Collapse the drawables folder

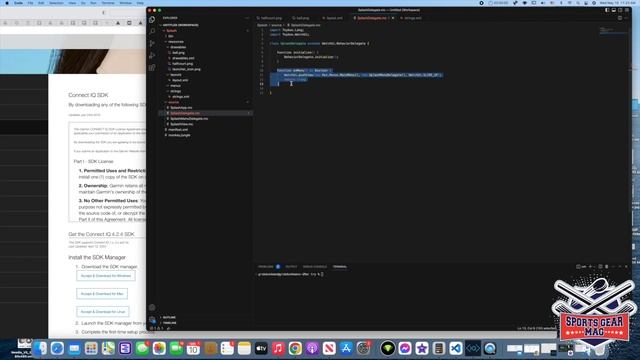click(x=178, y=47)
